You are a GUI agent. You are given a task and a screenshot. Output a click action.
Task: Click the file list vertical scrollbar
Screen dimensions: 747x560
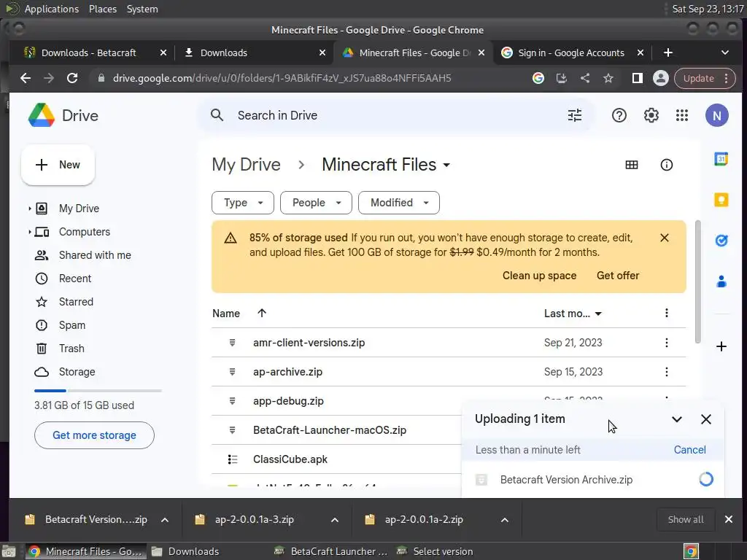tap(697, 281)
